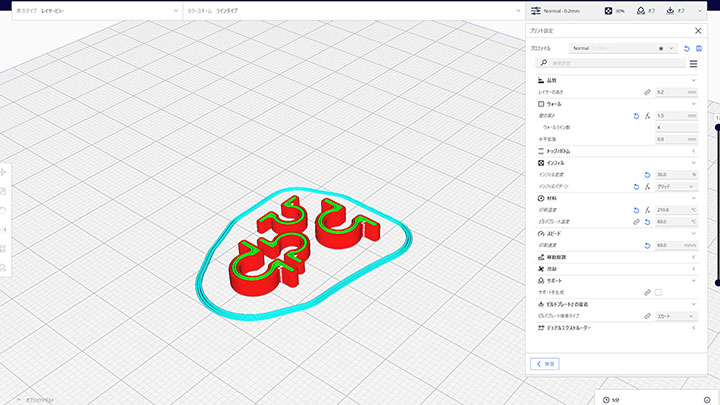This screenshot has height=405, width=720.
Task: Click link icon beside adhesion type
Action: (x=647, y=316)
